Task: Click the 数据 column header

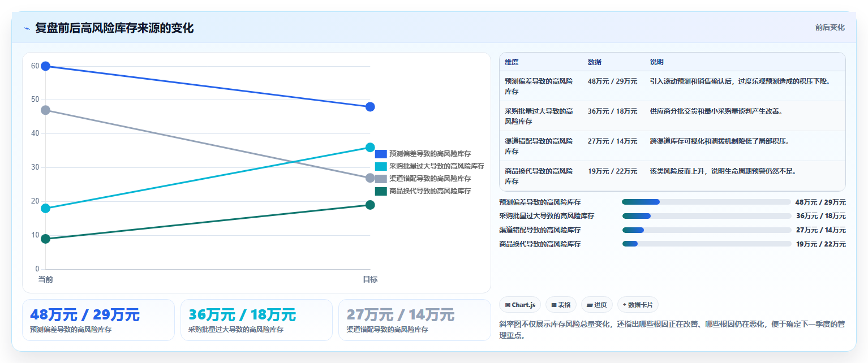Action: [x=595, y=62]
